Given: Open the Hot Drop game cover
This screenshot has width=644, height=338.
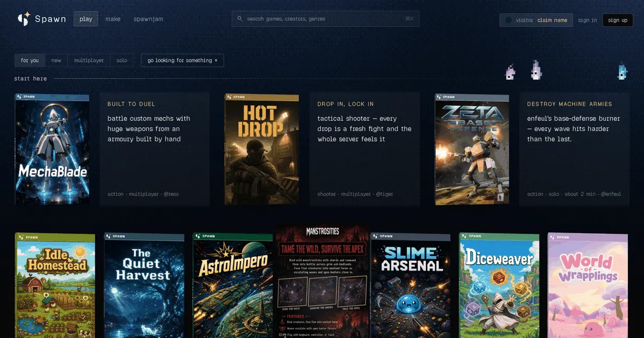Looking at the screenshot, I should click(262, 149).
